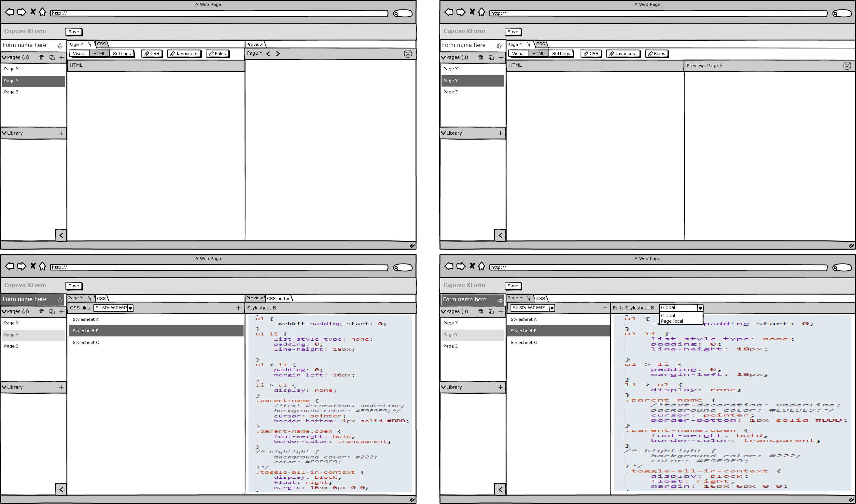This screenshot has height=504, width=856.
Task: Click the address bar of the browser showing the CSS editor tab
Action: click(219, 268)
